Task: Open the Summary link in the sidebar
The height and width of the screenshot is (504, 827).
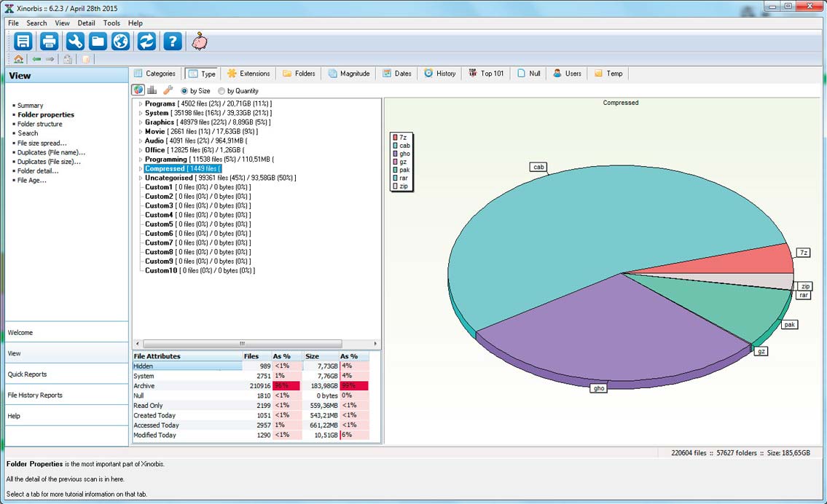Action: click(x=30, y=106)
